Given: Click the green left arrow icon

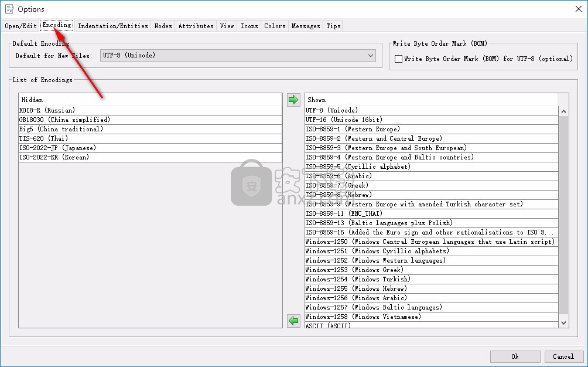Looking at the screenshot, I should point(293,321).
